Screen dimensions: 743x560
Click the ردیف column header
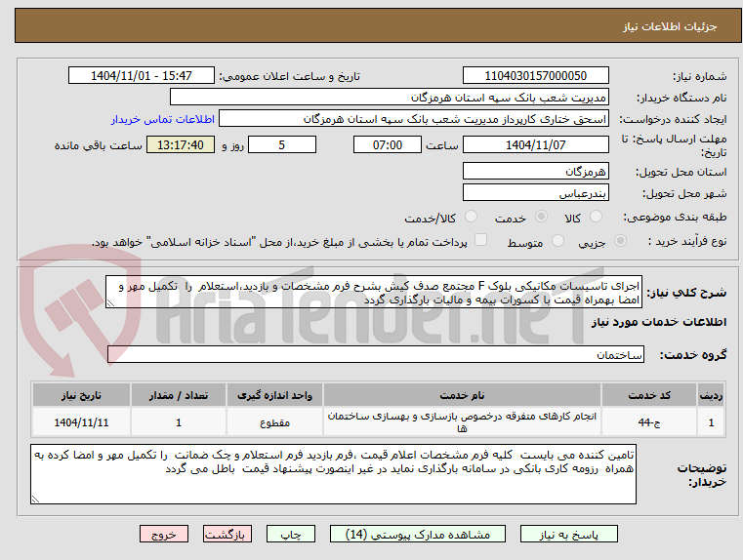click(711, 395)
